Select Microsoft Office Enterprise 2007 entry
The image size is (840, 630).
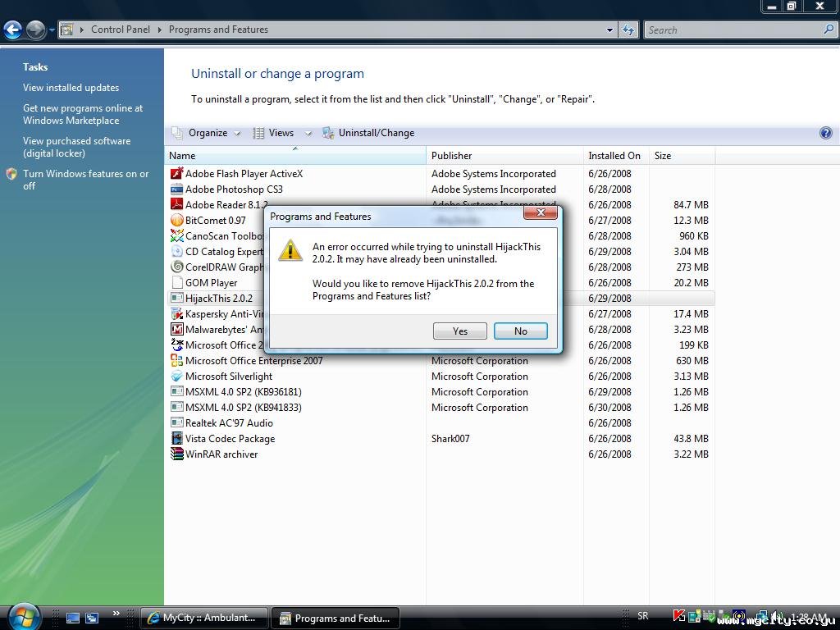pyautogui.click(x=254, y=361)
